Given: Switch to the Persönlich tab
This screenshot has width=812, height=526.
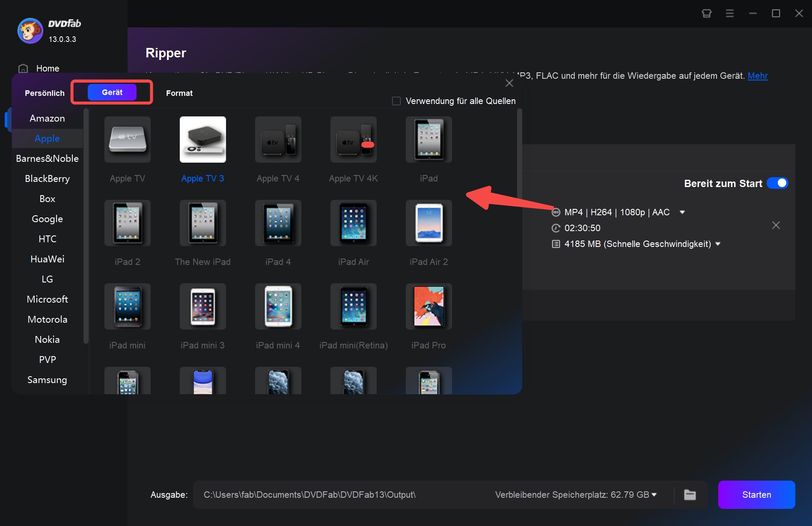Looking at the screenshot, I should pos(45,93).
